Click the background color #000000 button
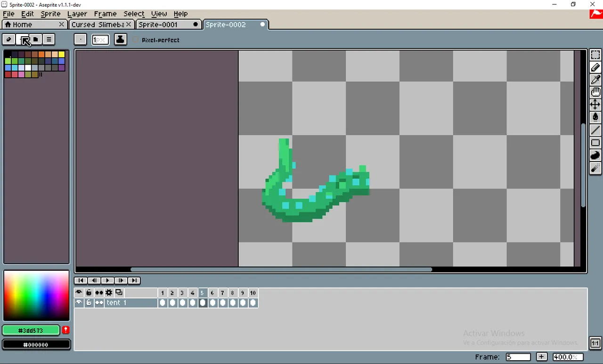 (36, 345)
